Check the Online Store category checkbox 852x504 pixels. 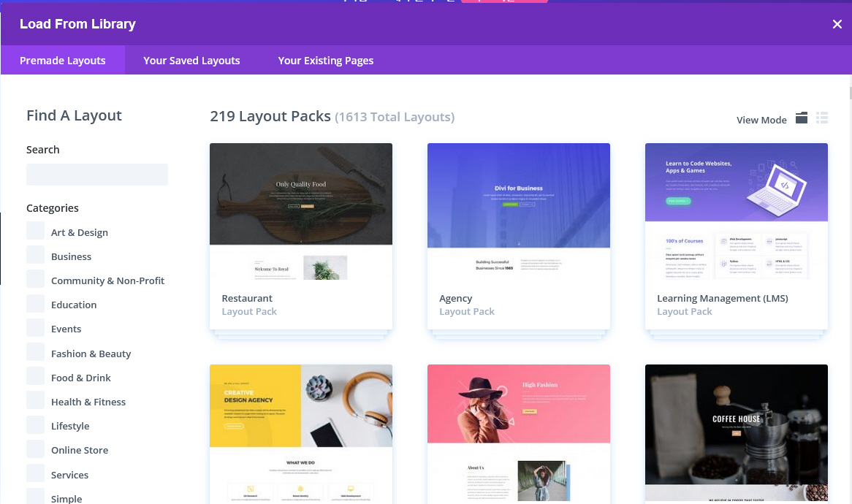click(35, 448)
